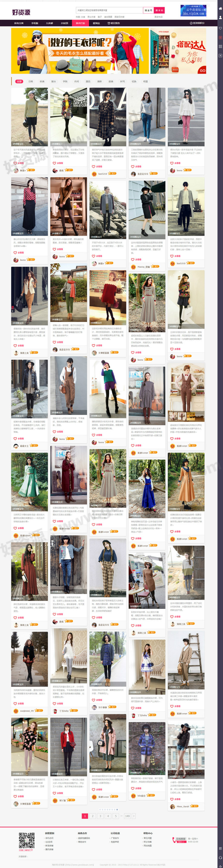The height and width of the screenshot is (868, 223).
Task: Click the heart icon on 最最女王's card
Action: tap(15, 439)
